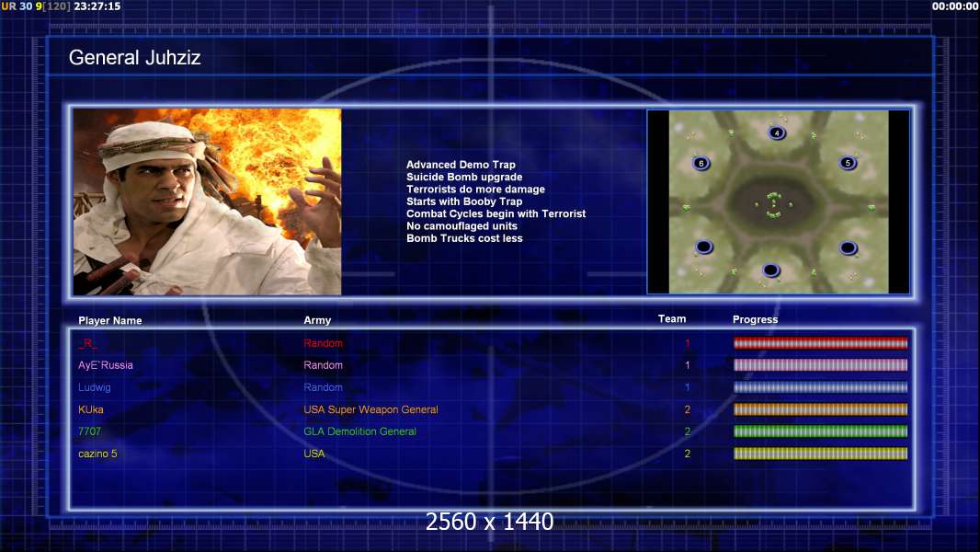Image resolution: width=980 pixels, height=552 pixels.
Task: Click cazino 5's "USA" army text
Action: pyautogui.click(x=314, y=454)
